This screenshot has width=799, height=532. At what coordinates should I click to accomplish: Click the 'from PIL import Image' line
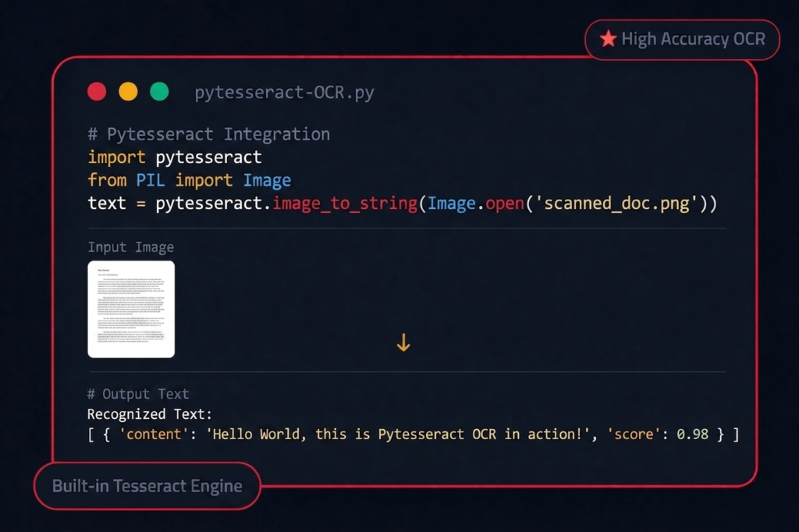[x=189, y=180]
